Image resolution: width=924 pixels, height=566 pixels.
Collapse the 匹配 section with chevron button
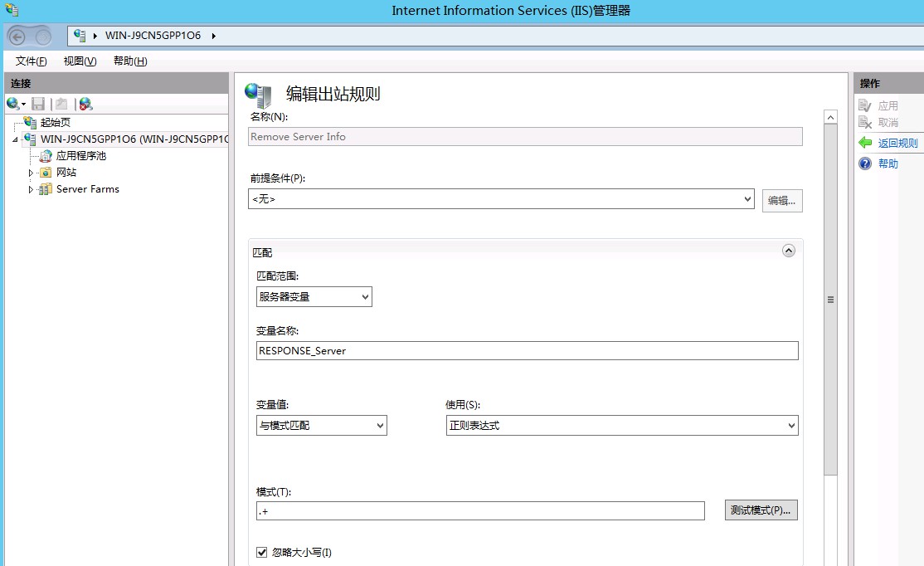click(x=788, y=251)
